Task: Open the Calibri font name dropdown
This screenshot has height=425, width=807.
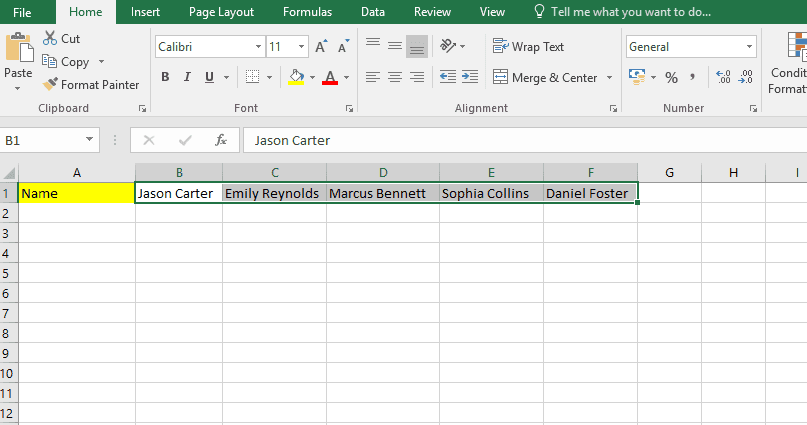Action: (259, 47)
